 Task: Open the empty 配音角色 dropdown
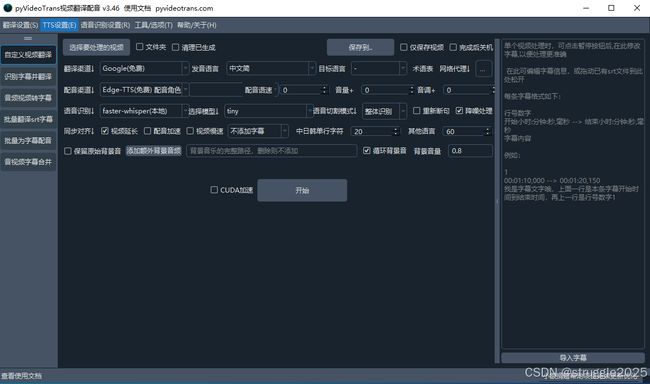216,90
